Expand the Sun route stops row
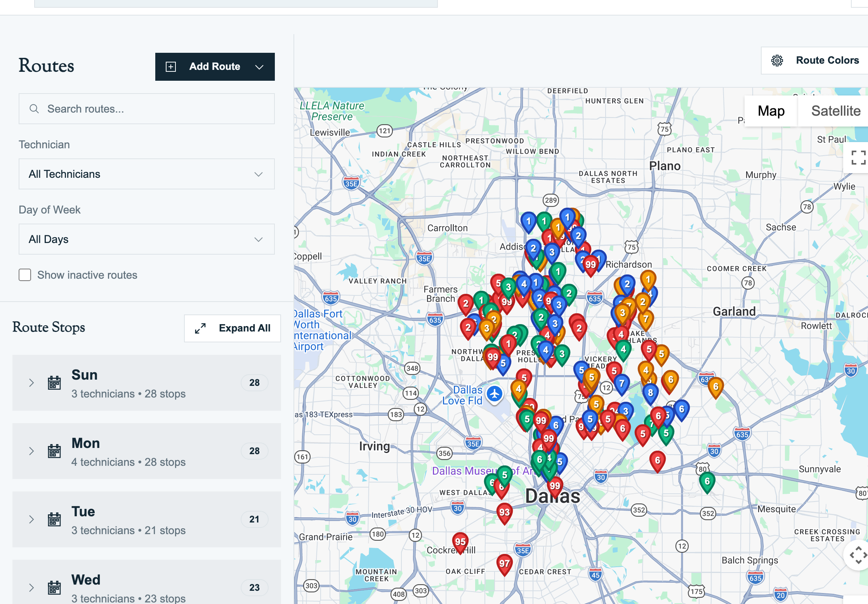Image resolution: width=868 pixels, height=604 pixels. point(147,383)
